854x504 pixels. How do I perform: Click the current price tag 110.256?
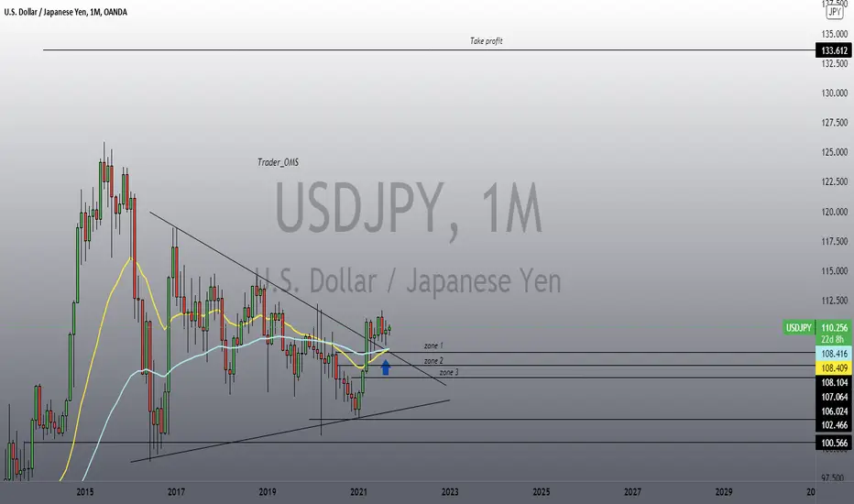click(835, 327)
